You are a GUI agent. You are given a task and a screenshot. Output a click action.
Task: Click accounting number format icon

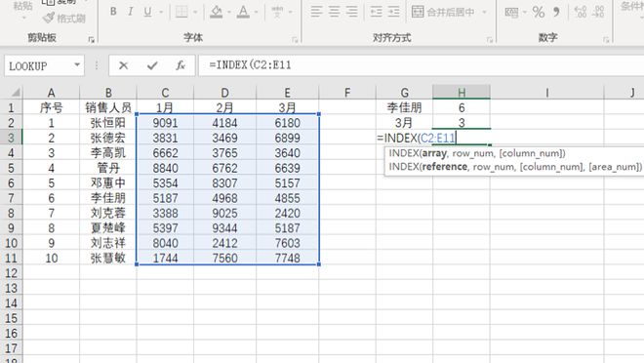click(511, 12)
